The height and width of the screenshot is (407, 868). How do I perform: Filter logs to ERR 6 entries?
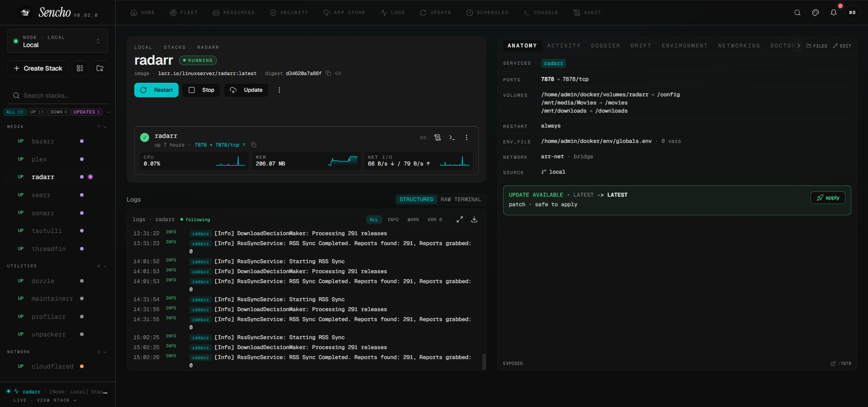pos(435,220)
